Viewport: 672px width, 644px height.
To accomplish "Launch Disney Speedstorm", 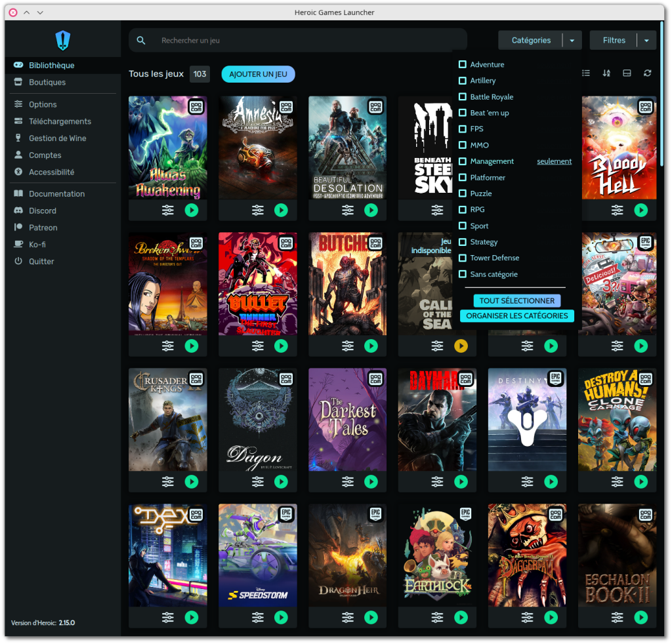I will [x=281, y=618].
